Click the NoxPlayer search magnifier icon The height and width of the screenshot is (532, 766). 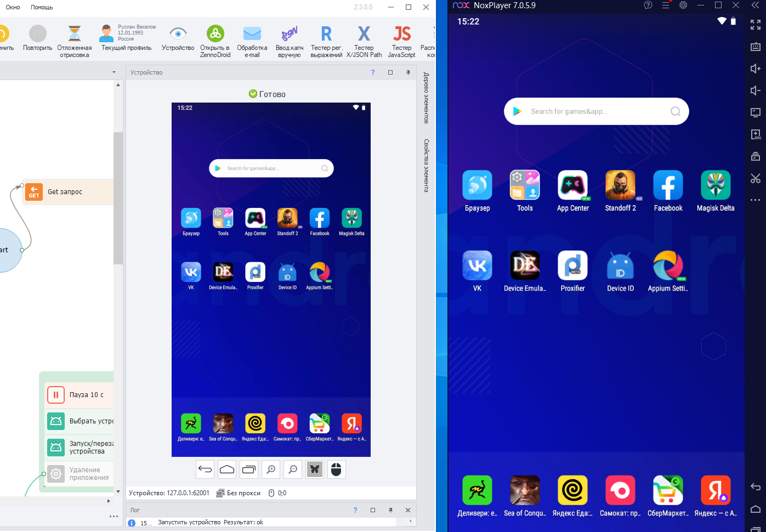[x=676, y=111]
